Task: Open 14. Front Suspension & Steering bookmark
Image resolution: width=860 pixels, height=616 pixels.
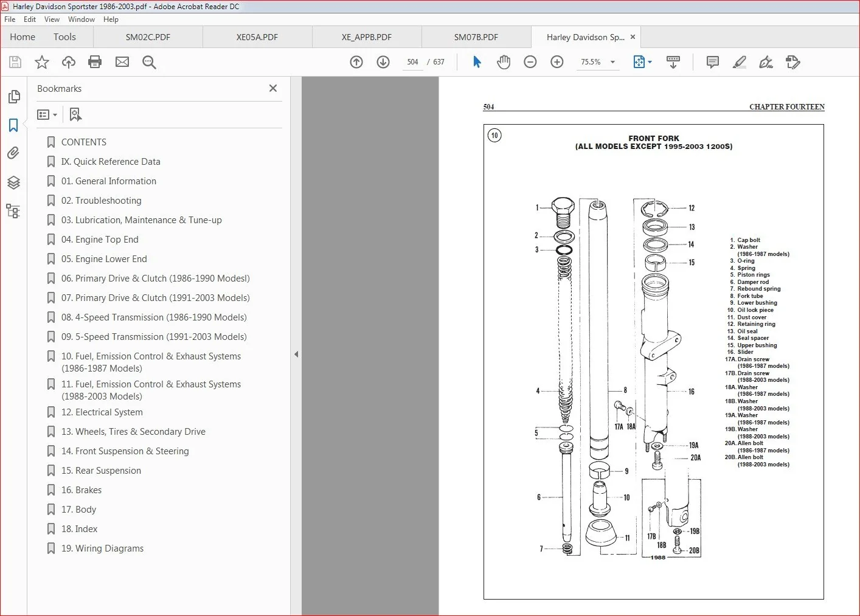Action: pyautogui.click(x=125, y=451)
